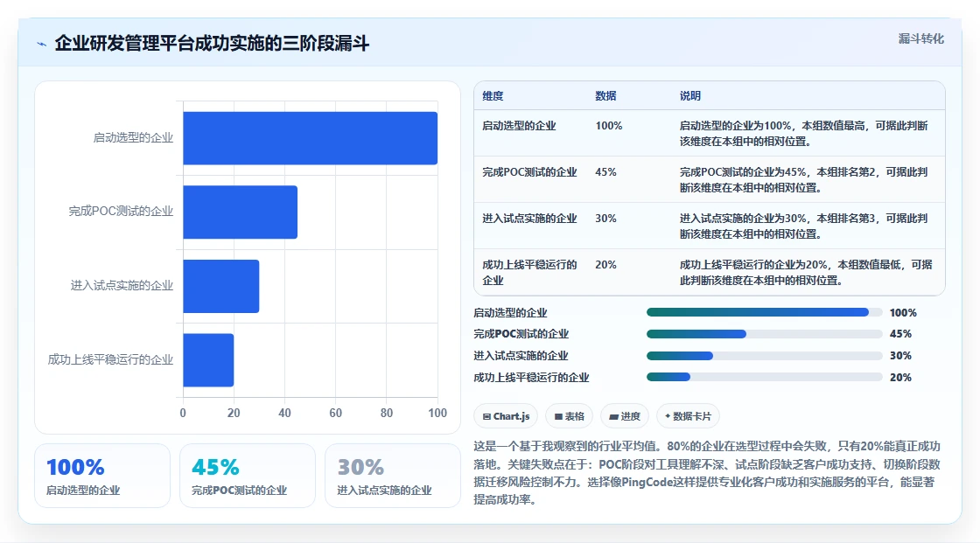Click the 进入试点实施的企业 axis label in the chart

pyautogui.click(x=122, y=286)
